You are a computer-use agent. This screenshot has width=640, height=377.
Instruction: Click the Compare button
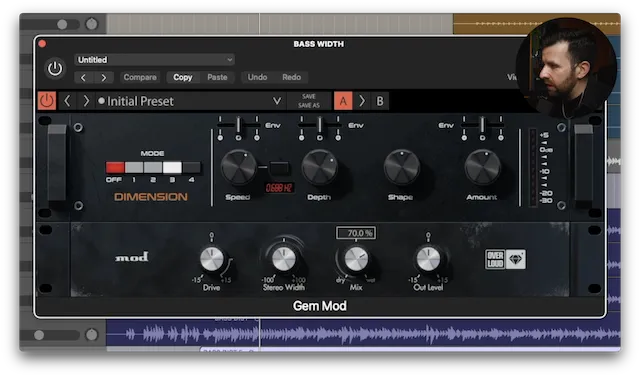(x=140, y=77)
